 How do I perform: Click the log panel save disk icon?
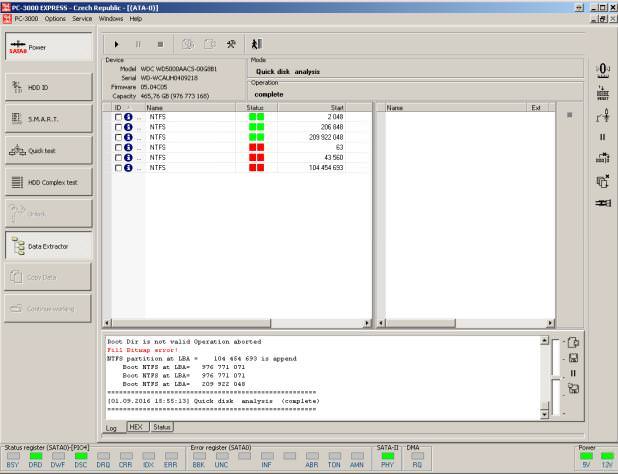tap(573, 358)
